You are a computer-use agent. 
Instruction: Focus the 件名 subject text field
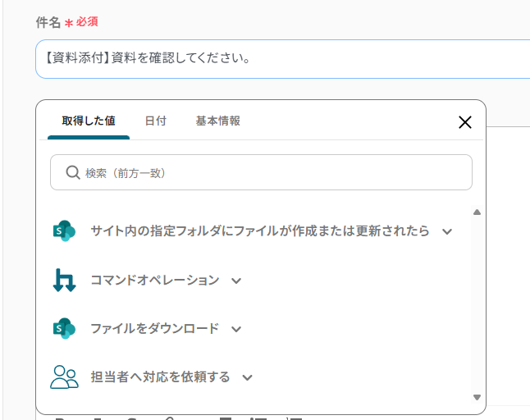pyautogui.click(x=279, y=59)
